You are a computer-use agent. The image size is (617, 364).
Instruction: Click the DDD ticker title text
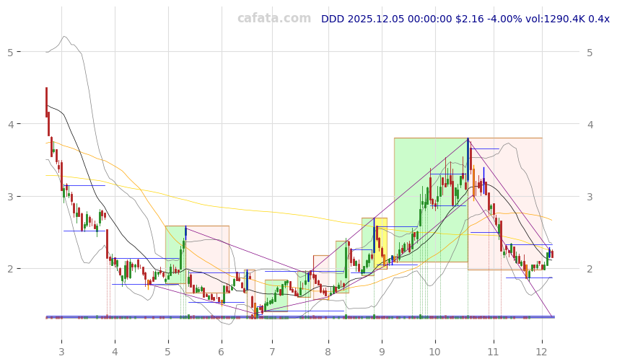[x=465, y=19]
